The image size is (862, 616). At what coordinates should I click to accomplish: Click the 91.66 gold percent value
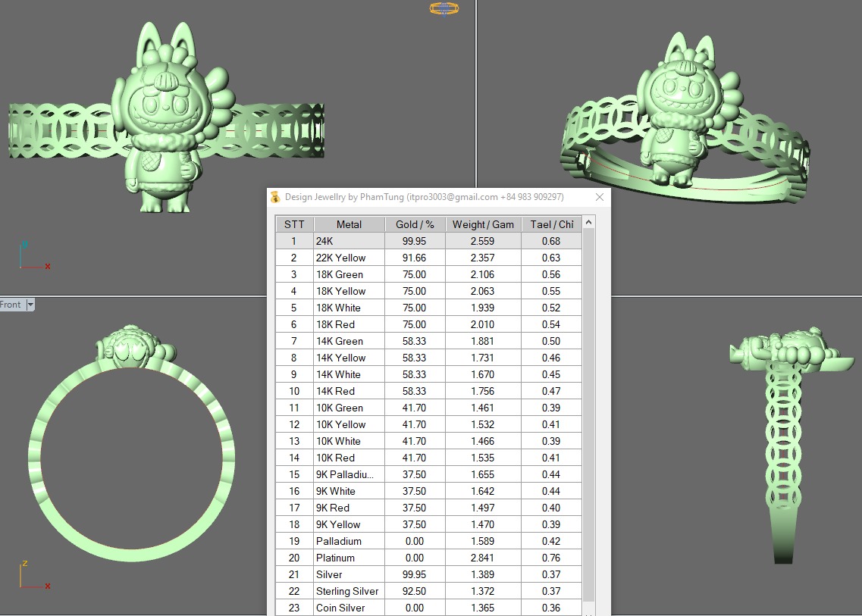(415, 258)
